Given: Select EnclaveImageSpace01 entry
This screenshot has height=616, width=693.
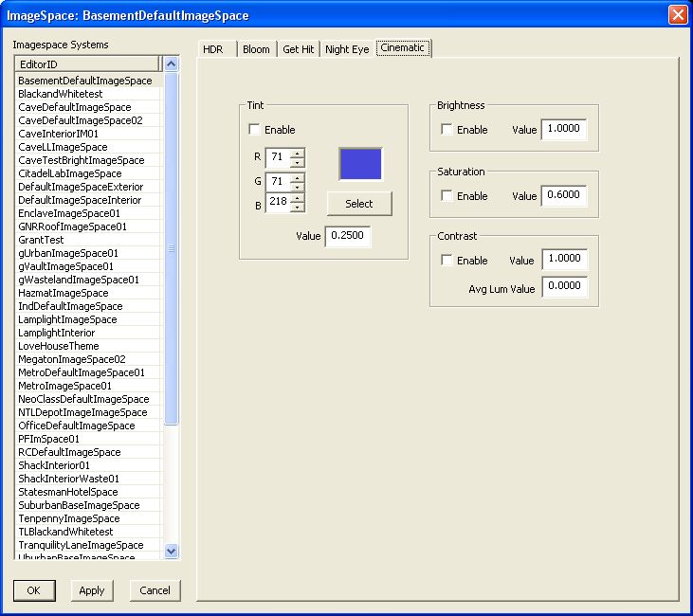Looking at the screenshot, I should pos(87,213).
